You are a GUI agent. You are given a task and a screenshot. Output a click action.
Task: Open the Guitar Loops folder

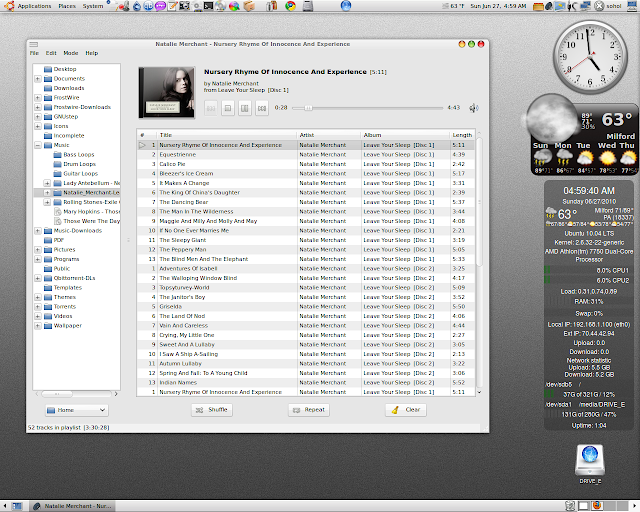[76, 174]
